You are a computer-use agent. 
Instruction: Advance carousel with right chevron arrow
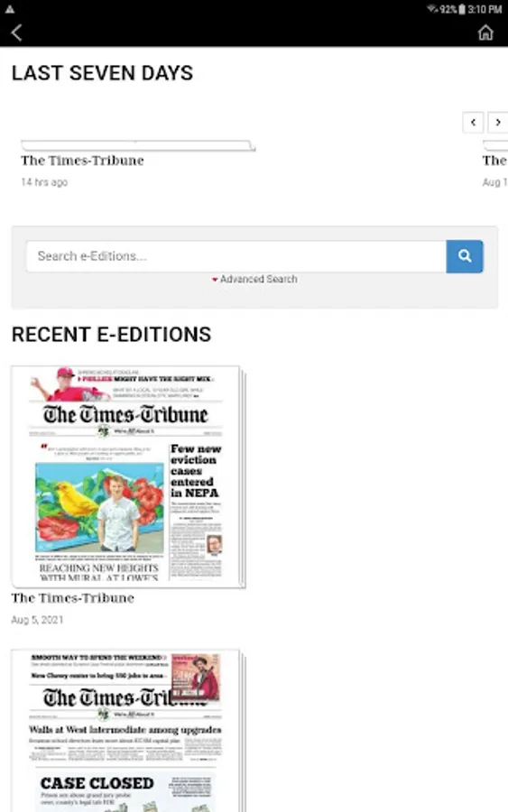pos(498,123)
